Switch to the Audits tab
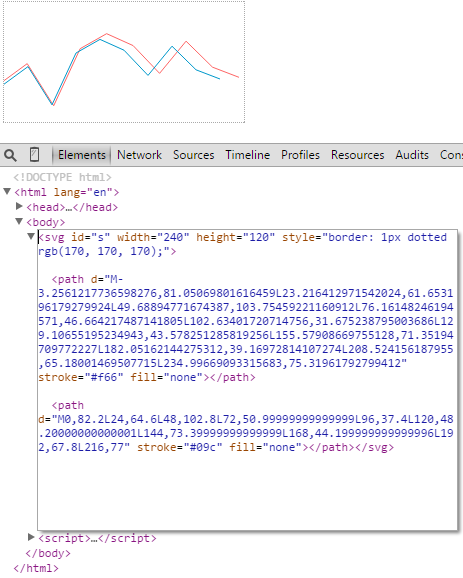The width and height of the screenshot is (463, 578). [x=412, y=155]
